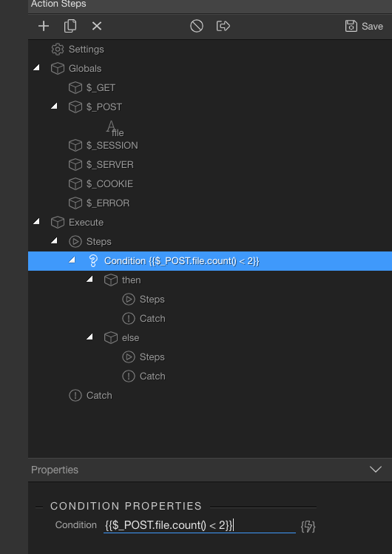Click the duplicate step icon
Image resolution: width=392 pixels, height=554 pixels.
coord(70,26)
